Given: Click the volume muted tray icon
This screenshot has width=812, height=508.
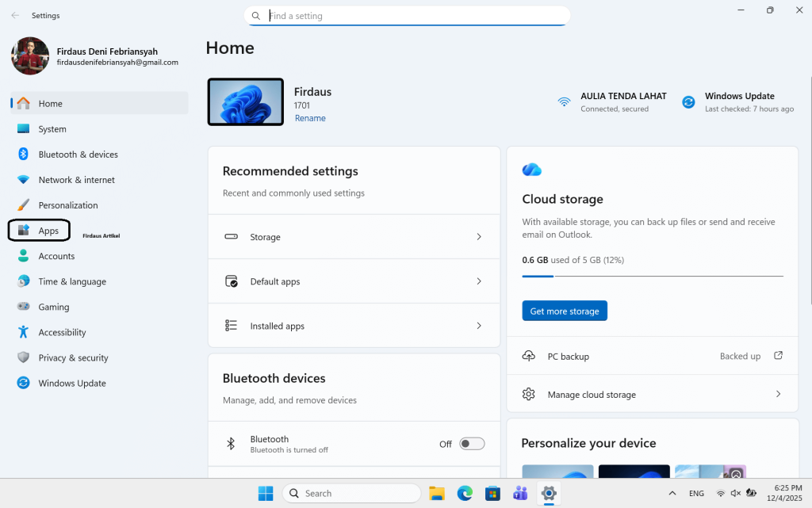Looking at the screenshot, I should pos(735,493).
